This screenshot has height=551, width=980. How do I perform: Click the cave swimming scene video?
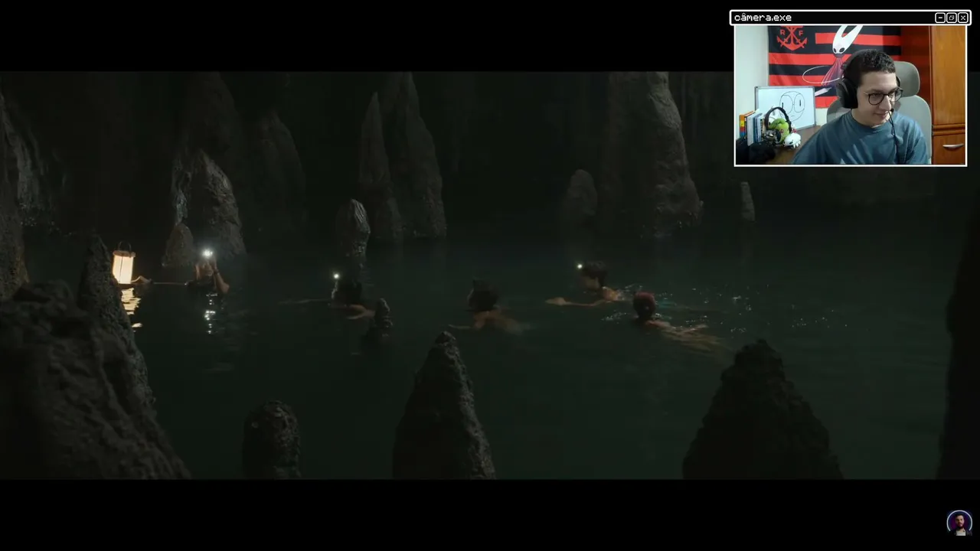(490, 275)
